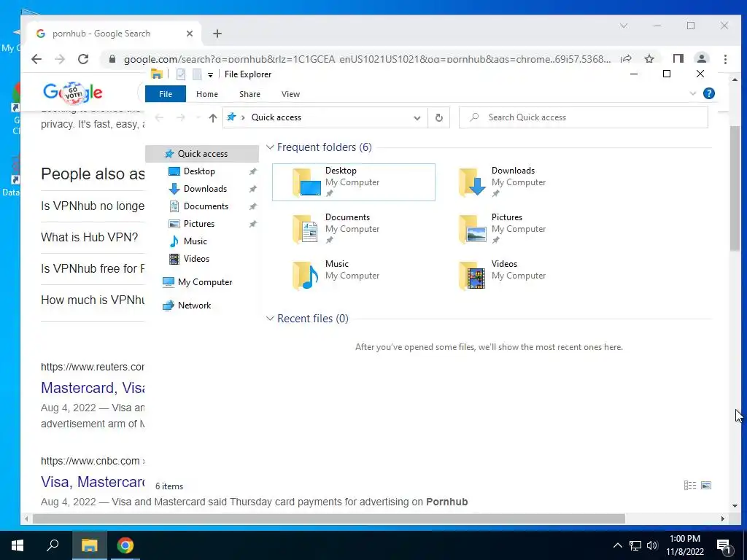Open the Share ribbon tab
The width and height of the screenshot is (747, 560).
(249, 94)
